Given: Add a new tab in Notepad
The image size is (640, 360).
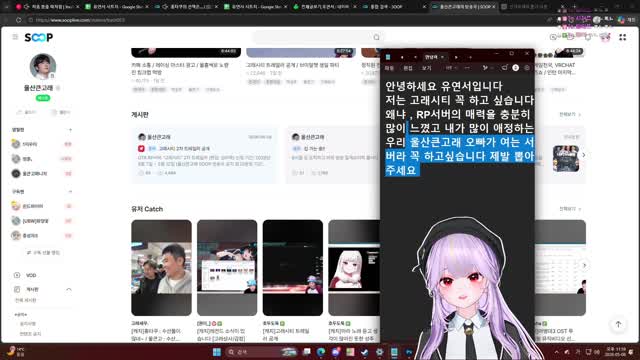Looking at the screenshot, I should tap(470, 57).
